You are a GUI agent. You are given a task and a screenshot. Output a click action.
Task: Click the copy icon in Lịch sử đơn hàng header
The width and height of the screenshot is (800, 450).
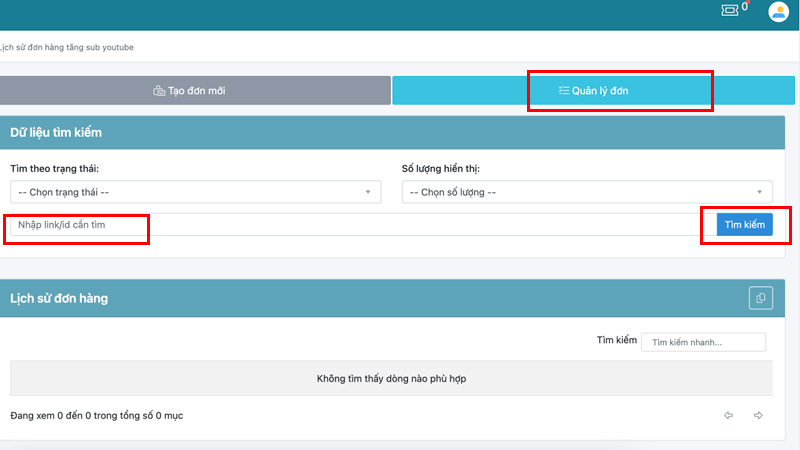click(761, 298)
